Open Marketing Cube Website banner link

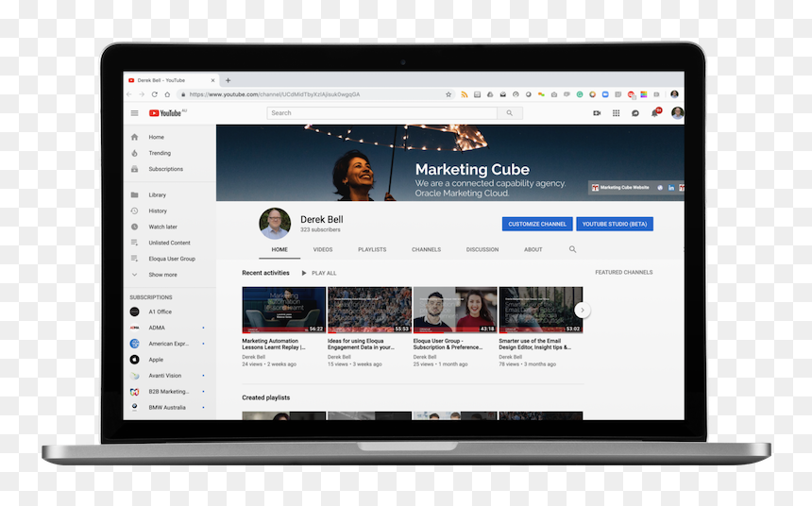point(620,188)
